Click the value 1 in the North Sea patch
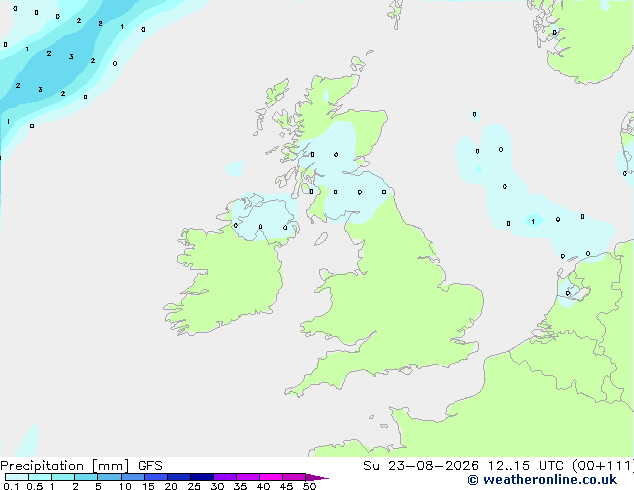Viewport: 634px width, 490px height. (x=533, y=222)
